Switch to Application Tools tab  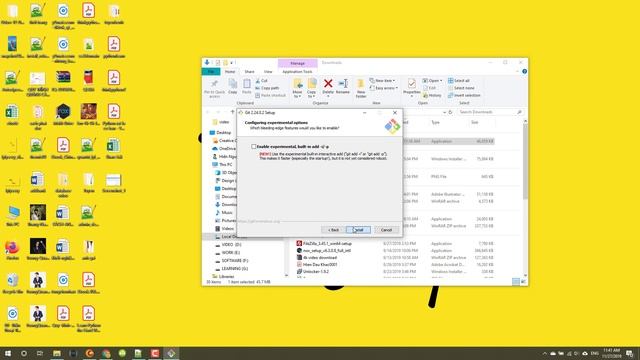point(298,71)
